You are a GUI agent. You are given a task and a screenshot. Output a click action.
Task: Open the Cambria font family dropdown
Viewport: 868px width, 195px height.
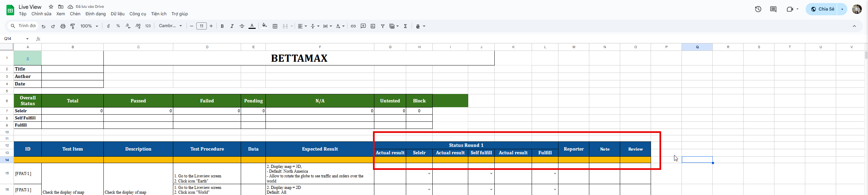(171, 26)
